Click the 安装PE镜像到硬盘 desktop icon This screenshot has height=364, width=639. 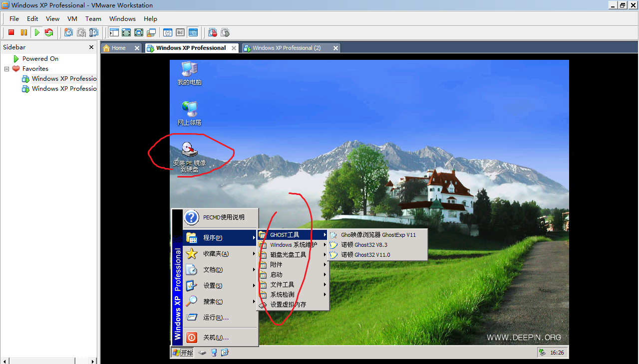click(x=189, y=157)
